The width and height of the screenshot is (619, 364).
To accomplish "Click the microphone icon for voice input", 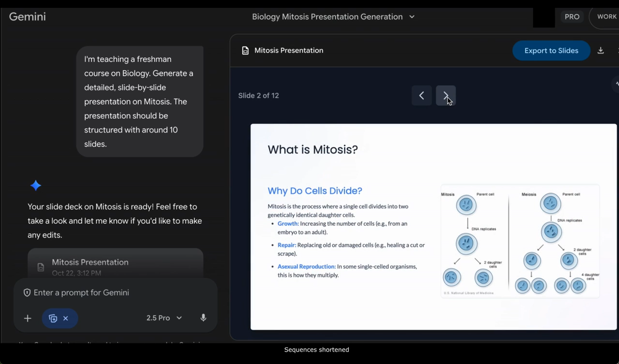I will [203, 318].
